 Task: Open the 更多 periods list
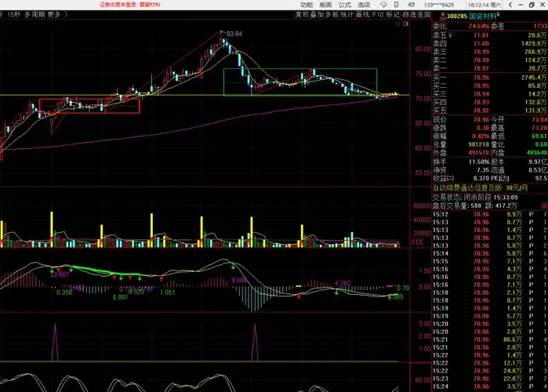[54, 14]
